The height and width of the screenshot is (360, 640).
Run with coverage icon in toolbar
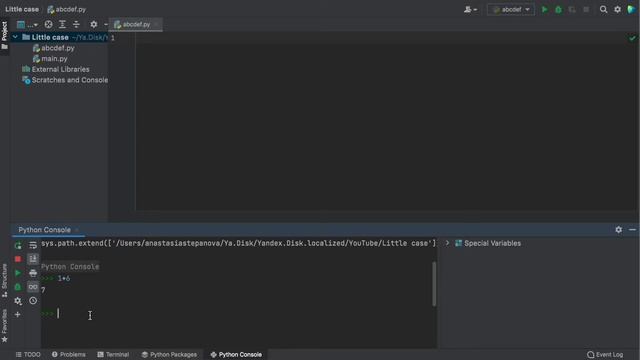(x=572, y=9)
